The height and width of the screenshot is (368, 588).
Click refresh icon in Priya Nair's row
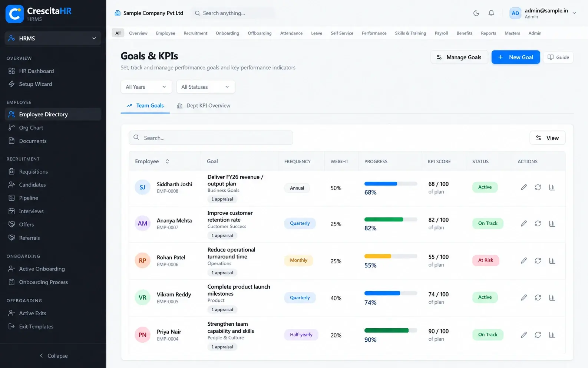[538, 335]
